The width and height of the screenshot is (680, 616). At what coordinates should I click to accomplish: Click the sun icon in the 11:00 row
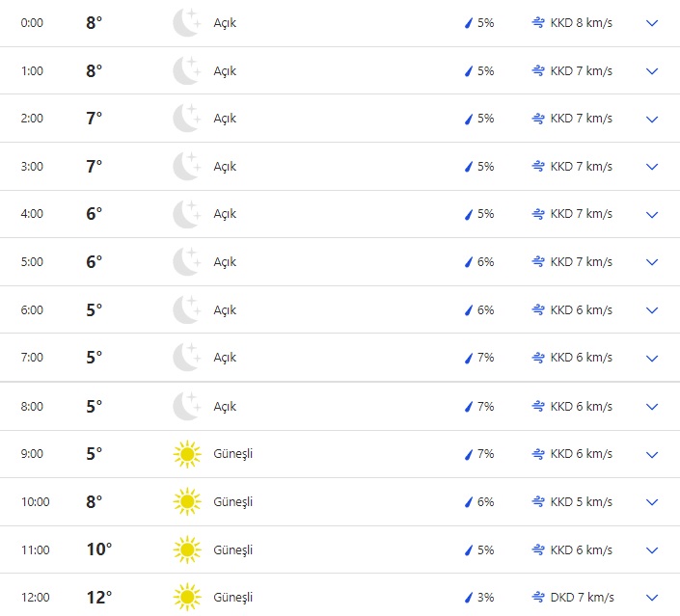(186, 549)
